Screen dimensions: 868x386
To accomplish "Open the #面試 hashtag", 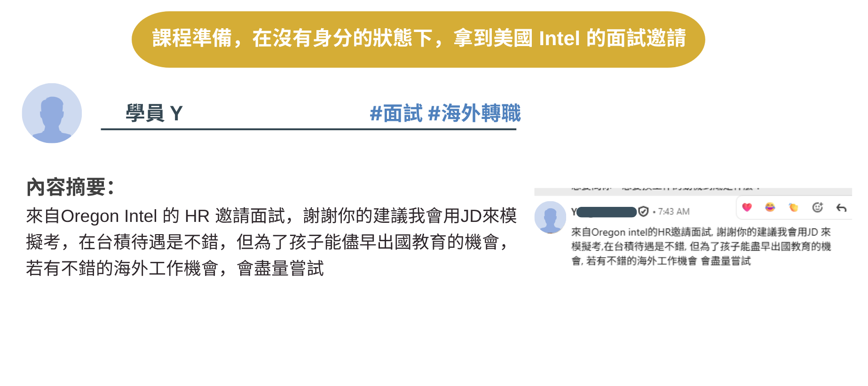I will pyautogui.click(x=396, y=113).
